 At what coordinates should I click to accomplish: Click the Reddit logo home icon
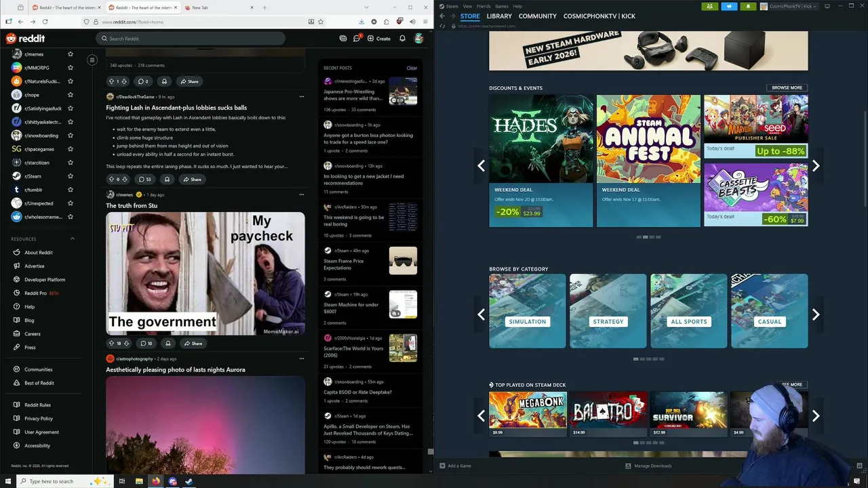click(x=25, y=39)
